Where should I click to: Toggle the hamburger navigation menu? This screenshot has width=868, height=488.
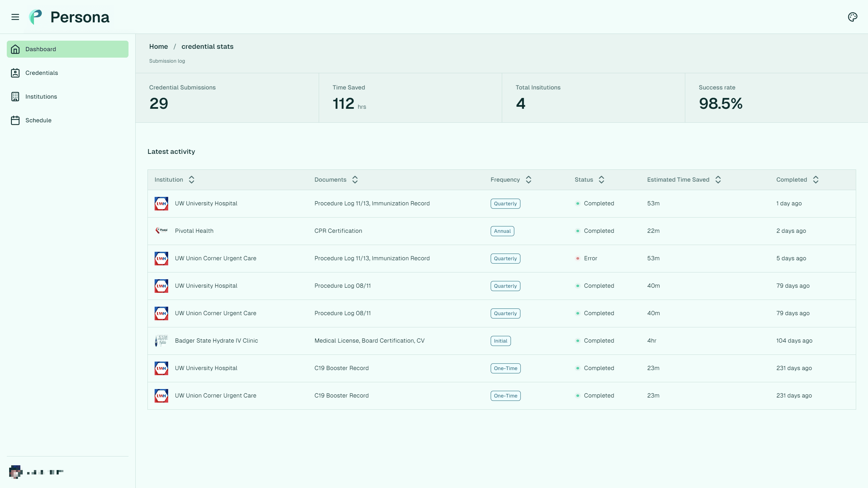pos(16,17)
